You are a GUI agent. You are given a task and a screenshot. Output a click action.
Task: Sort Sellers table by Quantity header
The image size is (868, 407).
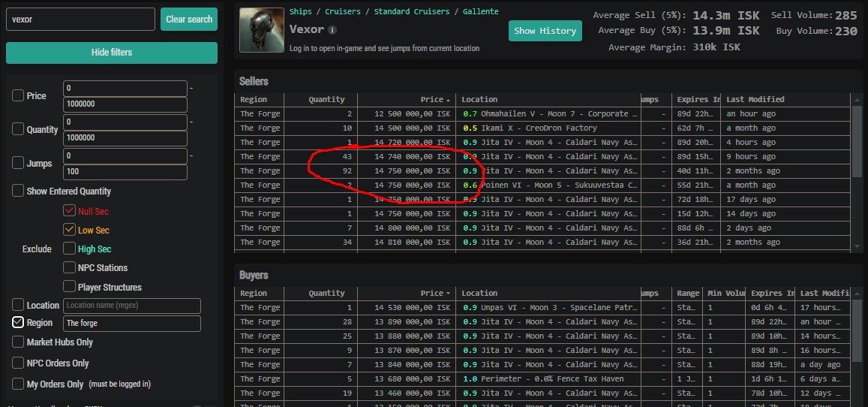pos(320,100)
